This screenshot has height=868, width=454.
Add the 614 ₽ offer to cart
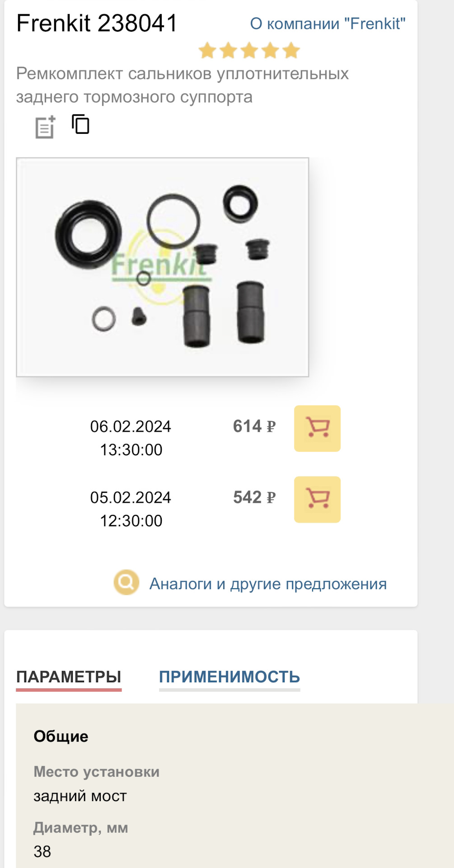(317, 428)
